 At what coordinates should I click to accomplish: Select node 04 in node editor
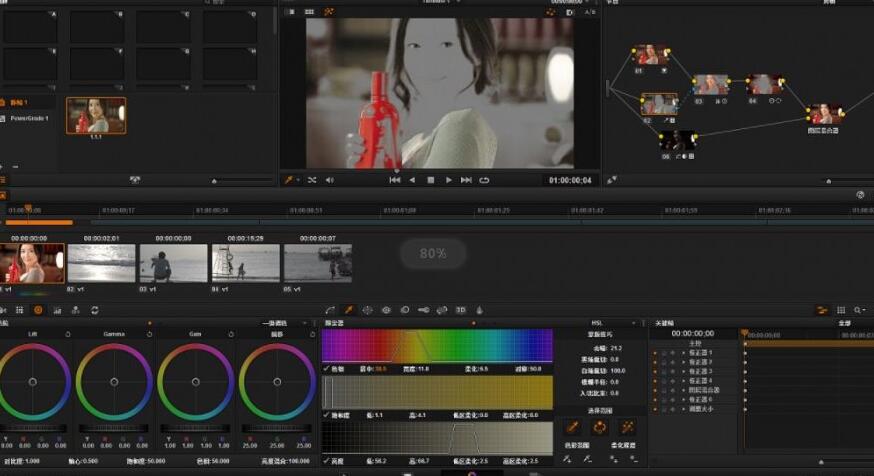764,85
